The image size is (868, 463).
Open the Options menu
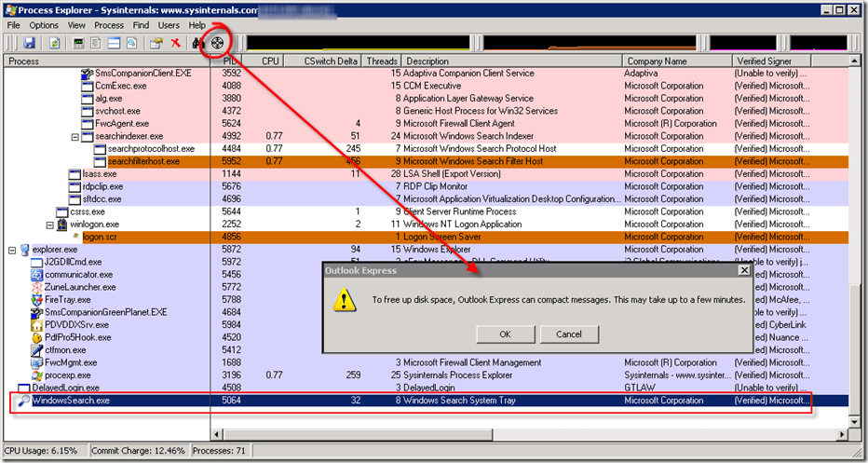(44, 25)
